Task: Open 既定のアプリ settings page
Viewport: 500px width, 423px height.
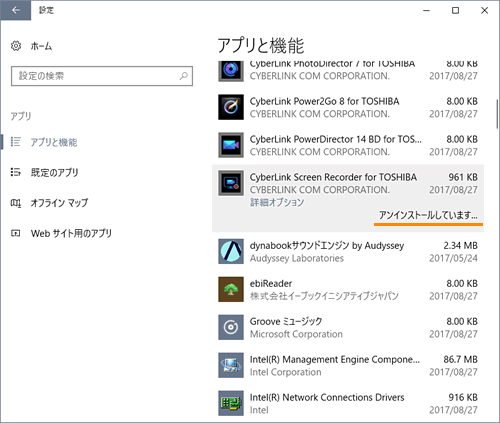Action: 55,172
